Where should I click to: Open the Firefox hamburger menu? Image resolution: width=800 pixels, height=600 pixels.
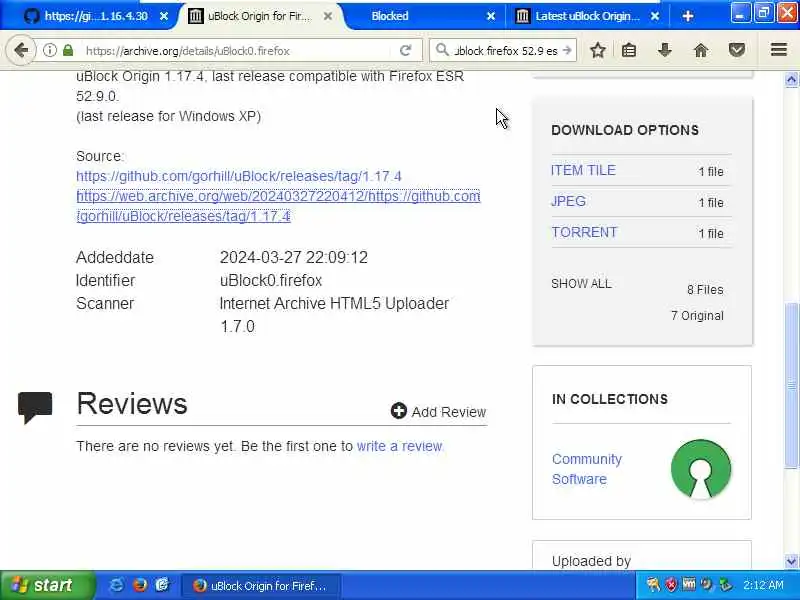(x=779, y=50)
